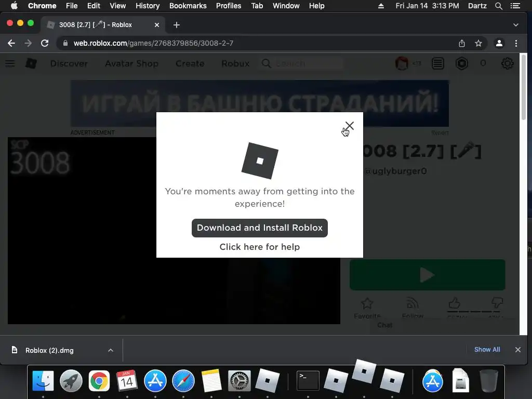
Task: Open Safari from the Dock
Action: pyautogui.click(x=183, y=381)
